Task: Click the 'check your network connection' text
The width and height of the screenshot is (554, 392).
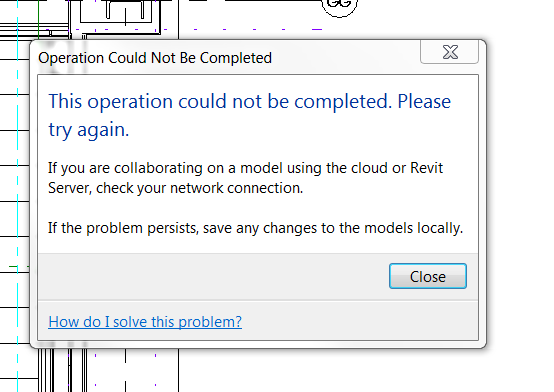Action: 199,188
